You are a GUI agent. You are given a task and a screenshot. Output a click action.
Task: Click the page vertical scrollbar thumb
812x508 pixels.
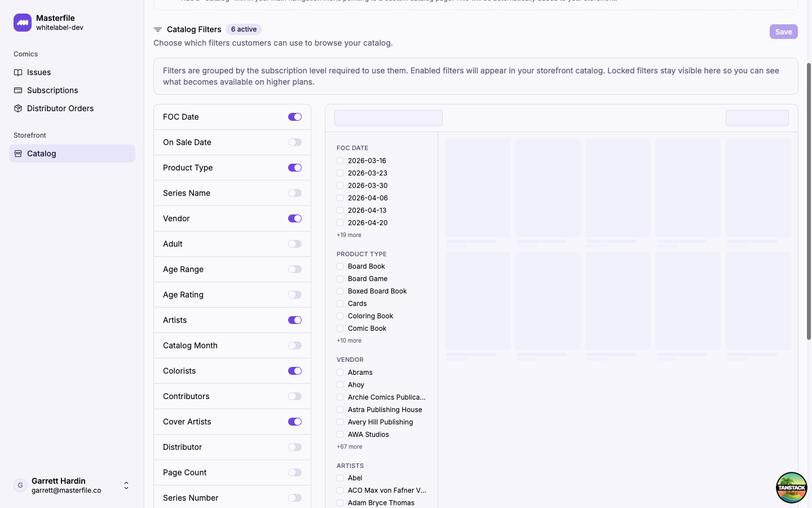point(809,201)
